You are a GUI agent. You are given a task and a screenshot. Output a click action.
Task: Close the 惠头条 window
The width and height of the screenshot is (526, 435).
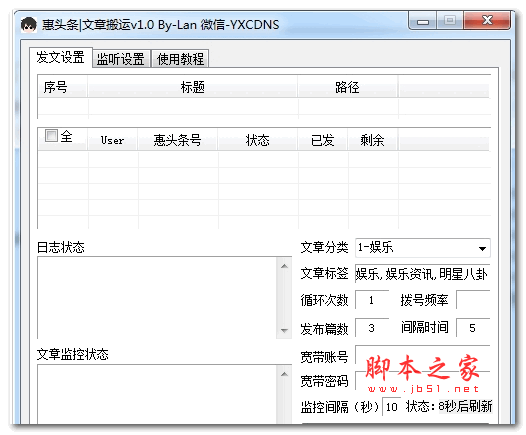point(487,21)
